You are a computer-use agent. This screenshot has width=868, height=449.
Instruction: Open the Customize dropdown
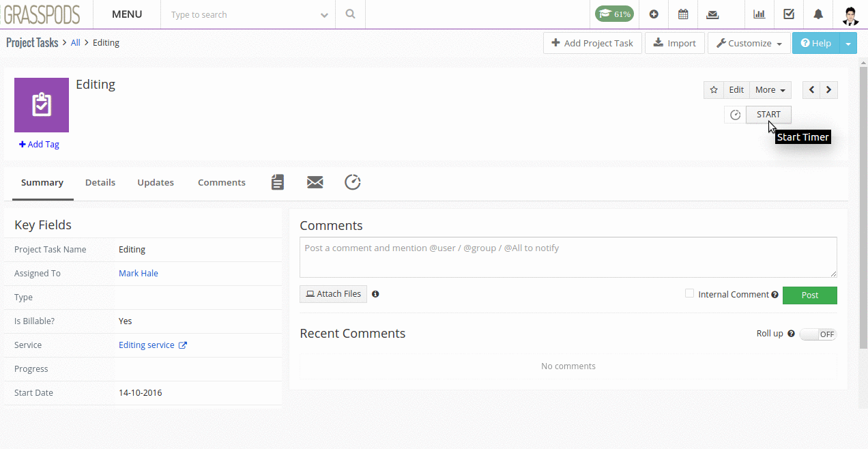coord(749,43)
